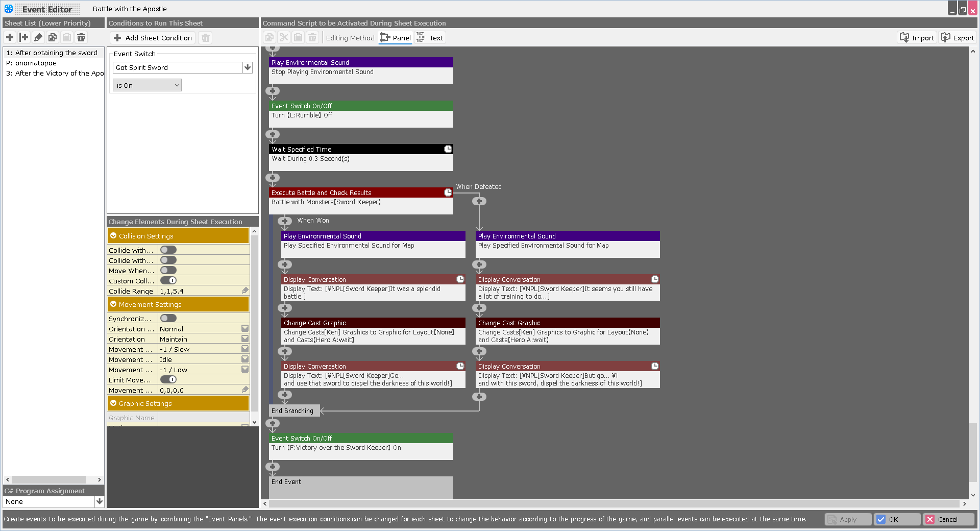Delete the selected sheet with trash icon
The image size is (980, 531).
click(81, 37)
